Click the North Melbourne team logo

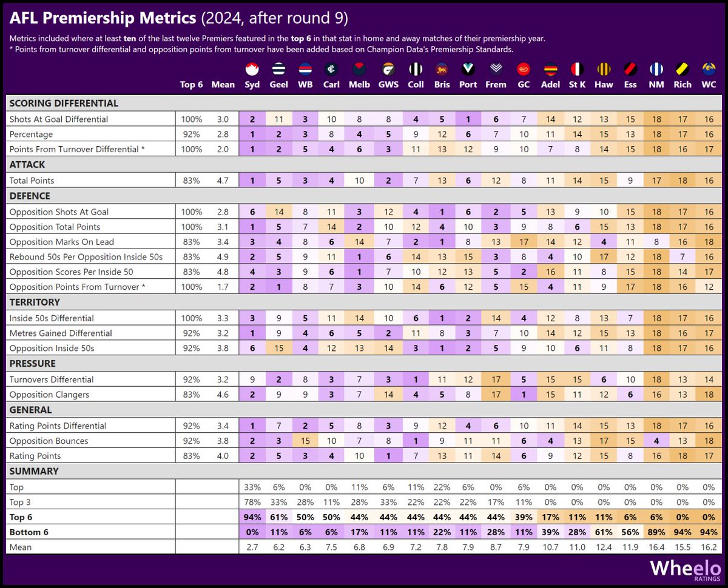click(656, 68)
